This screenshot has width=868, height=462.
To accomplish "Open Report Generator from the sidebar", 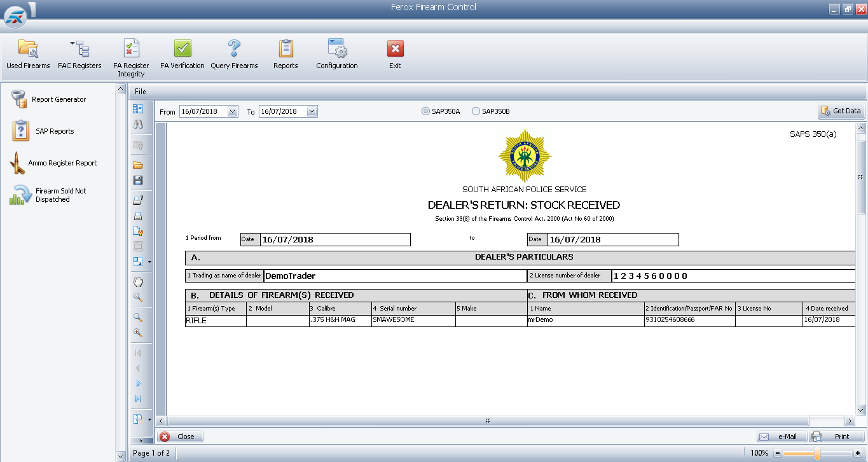I will [x=48, y=99].
